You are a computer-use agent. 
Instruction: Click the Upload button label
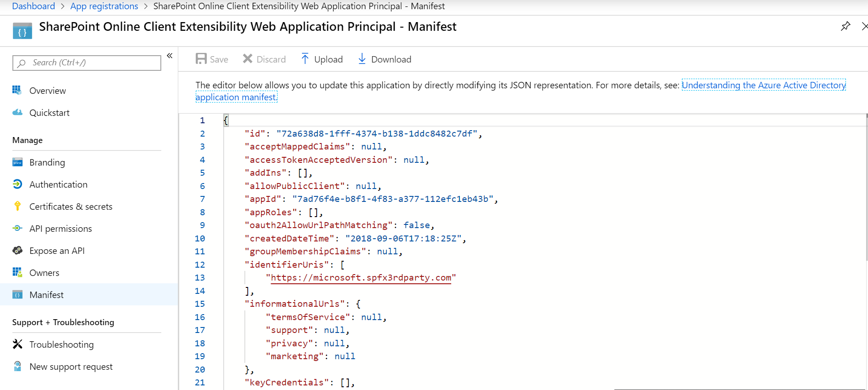pyautogui.click(x=329, y=59)
